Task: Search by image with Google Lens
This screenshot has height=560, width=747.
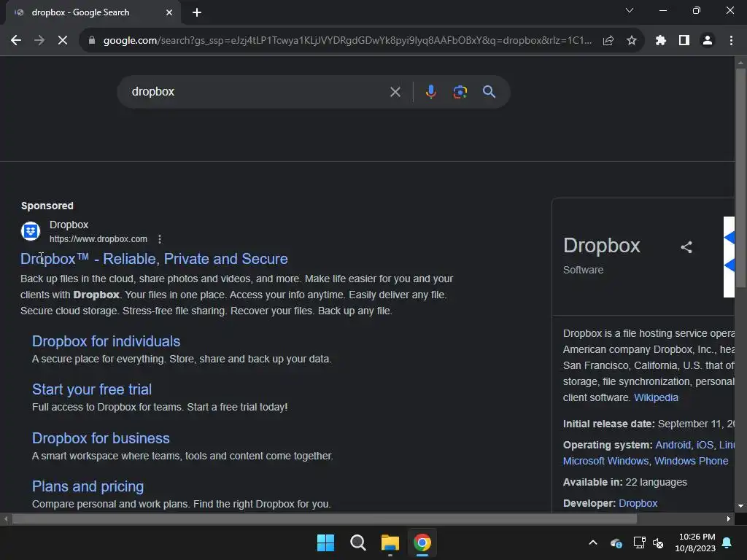Action: click(460, 92)
